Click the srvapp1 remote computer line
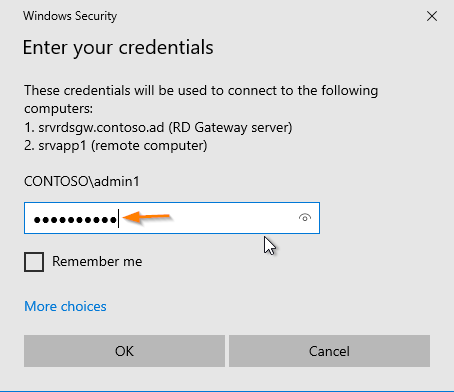 tap(116, 146)
